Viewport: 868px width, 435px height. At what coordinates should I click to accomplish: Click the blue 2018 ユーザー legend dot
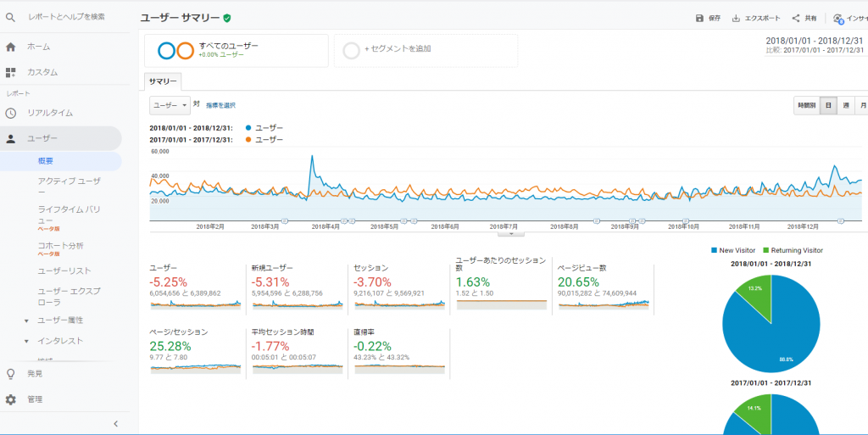[248, 128]
